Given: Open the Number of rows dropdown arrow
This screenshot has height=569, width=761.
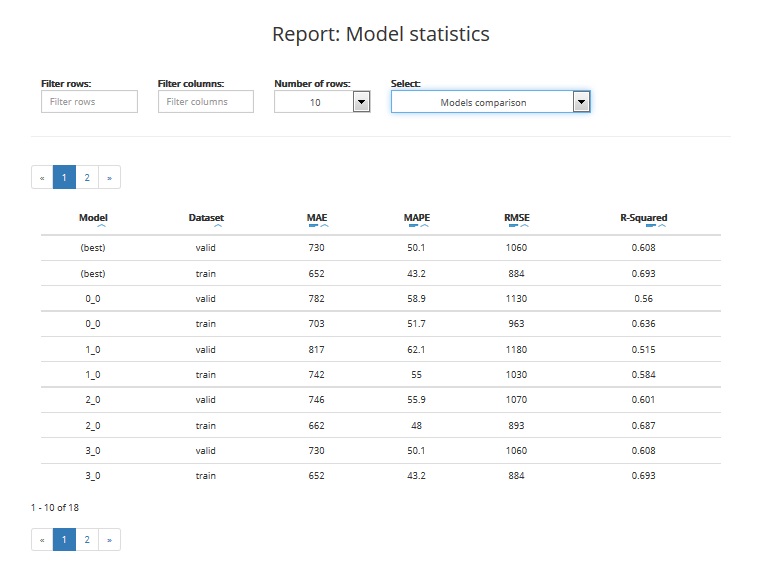Looking at the screenshot, I should click(362, 102).
